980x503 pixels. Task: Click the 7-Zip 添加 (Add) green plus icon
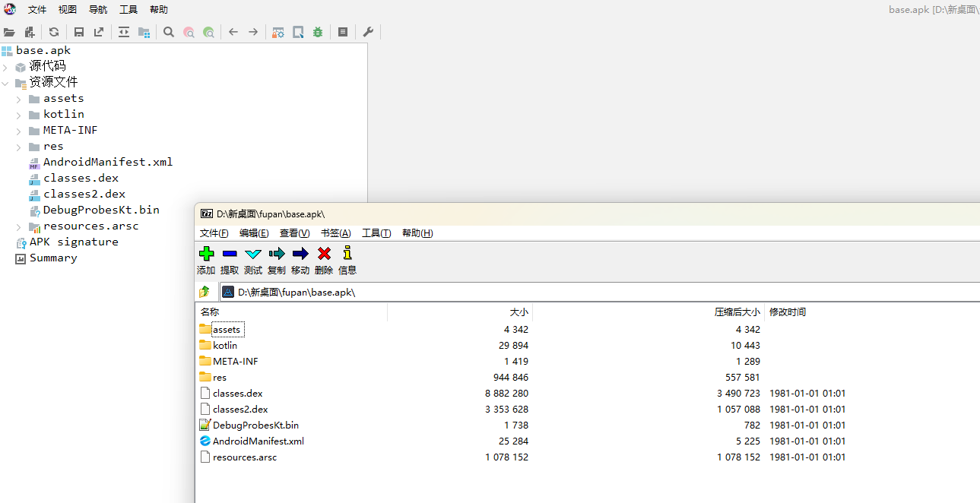coord(206,254)
